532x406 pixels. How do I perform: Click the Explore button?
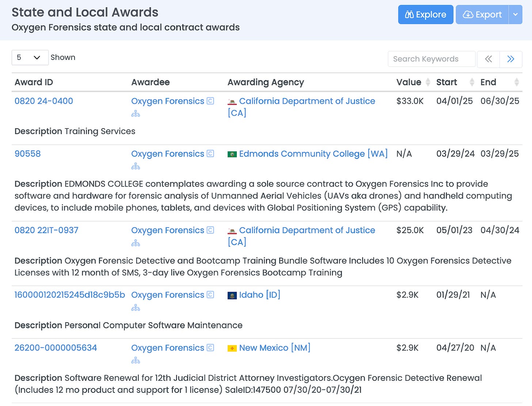[425, 15]
